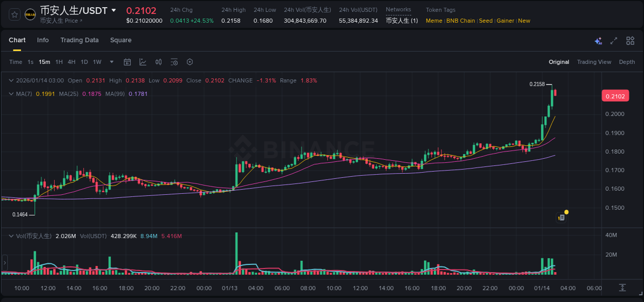Switch to Depth chart view
644x302 pixels.
626,62
